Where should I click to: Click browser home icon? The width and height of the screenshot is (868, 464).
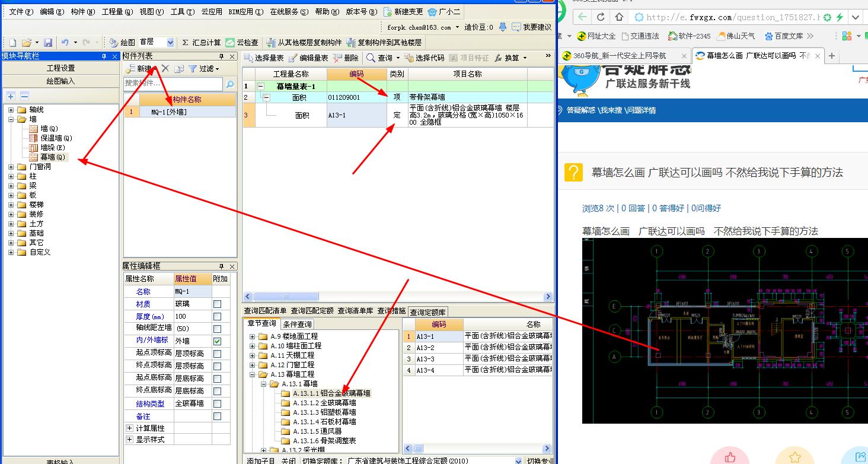point(619,17)
